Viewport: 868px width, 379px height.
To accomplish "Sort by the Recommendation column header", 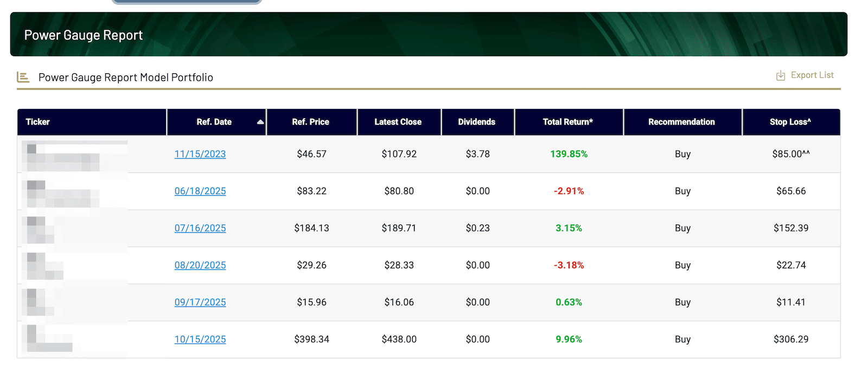I will tap(681, 122).
